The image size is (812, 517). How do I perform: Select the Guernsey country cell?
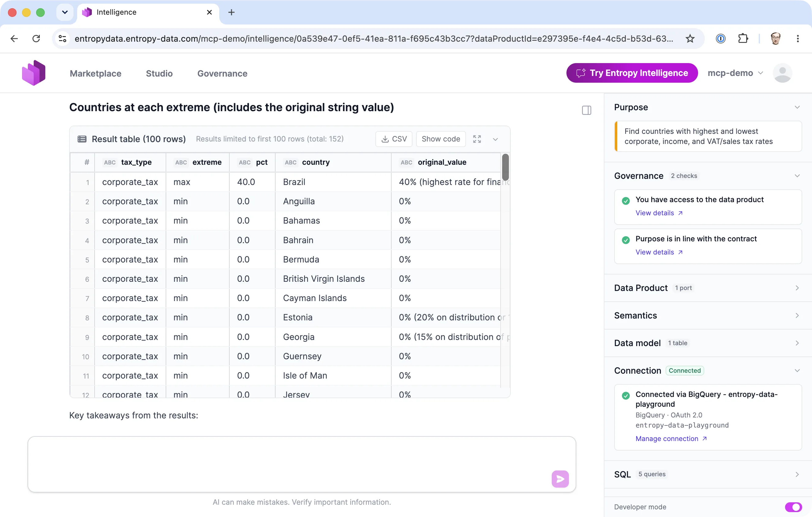[333, 356]
